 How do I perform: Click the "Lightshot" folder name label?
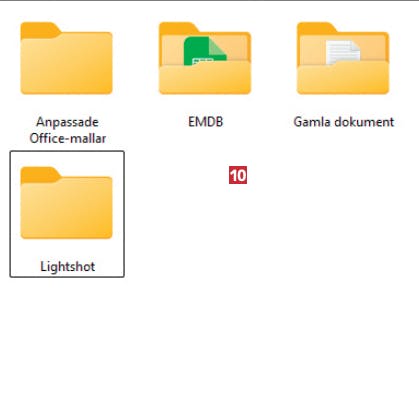pyautogui.click(x=68, y=267)
